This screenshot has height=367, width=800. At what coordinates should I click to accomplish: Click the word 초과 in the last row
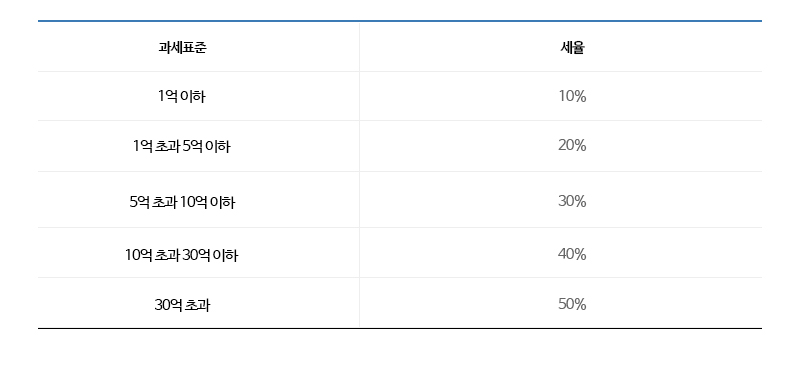click(197, 305)
